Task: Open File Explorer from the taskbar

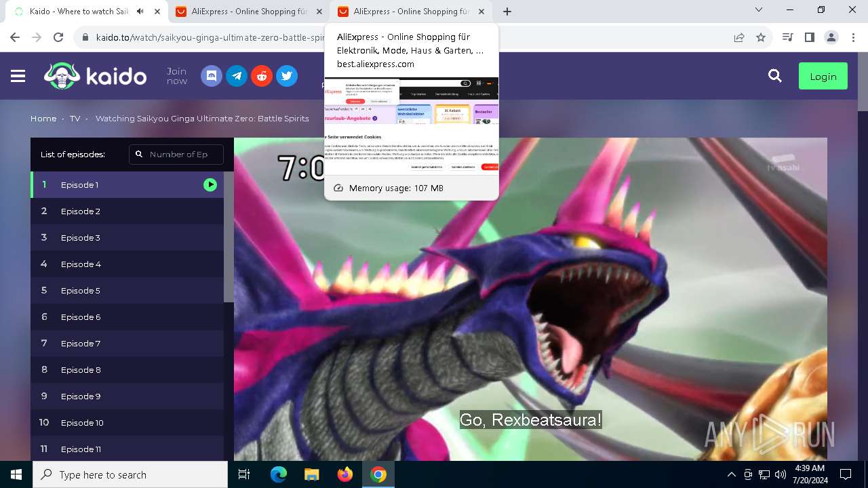Action: tap(312, 474)
